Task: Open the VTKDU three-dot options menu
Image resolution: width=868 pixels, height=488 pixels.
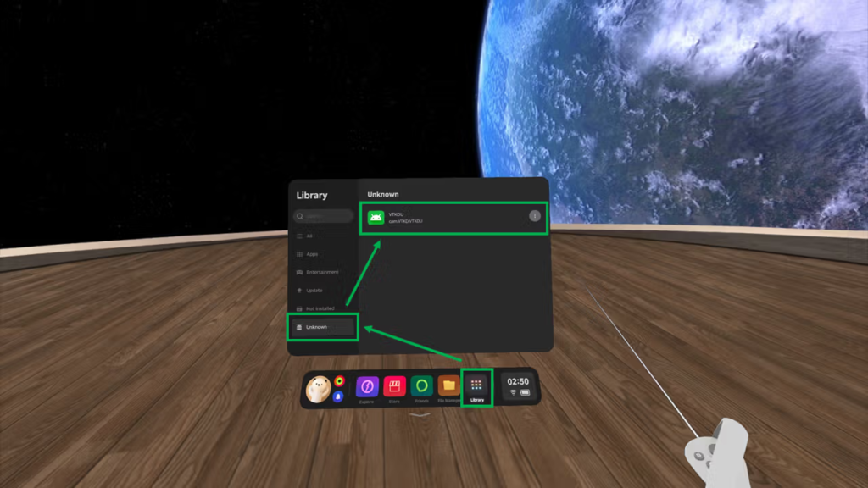Action: point(535,216)
